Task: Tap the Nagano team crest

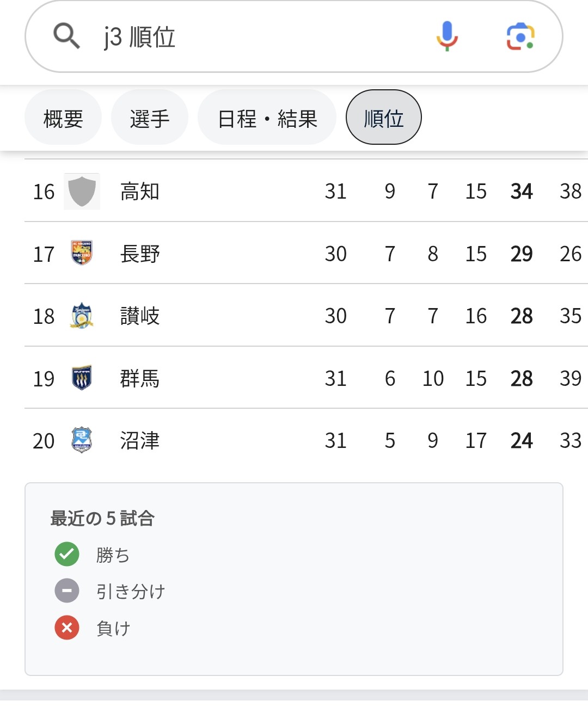Action: tap(82, 253)
